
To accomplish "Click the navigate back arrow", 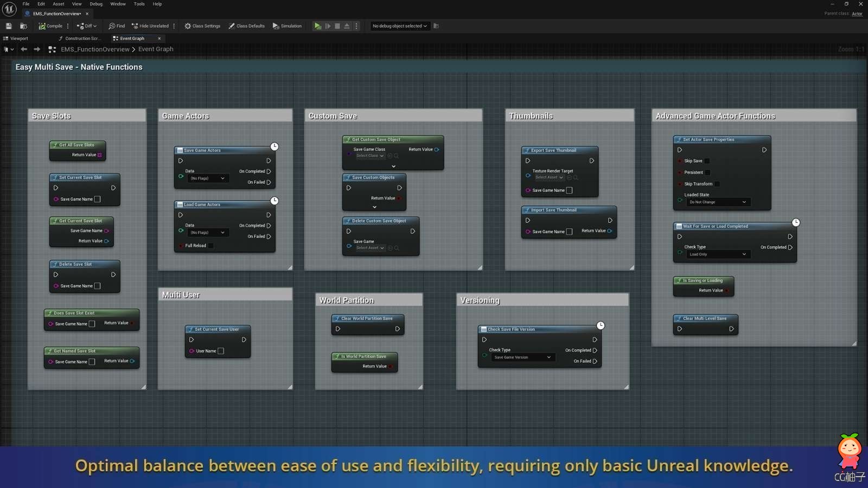I will pyautogui.click(x=24, y=49).
